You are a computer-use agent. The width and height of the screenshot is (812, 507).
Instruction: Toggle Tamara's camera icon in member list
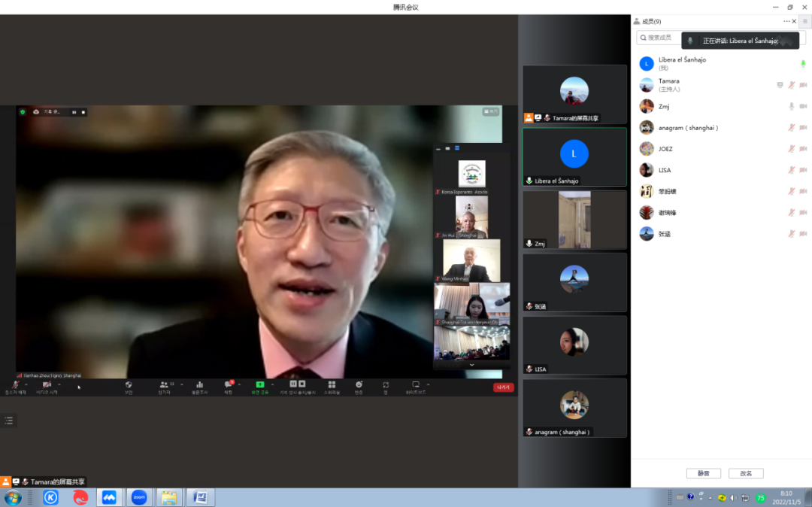pyautogui.click(x=803, y=85)
